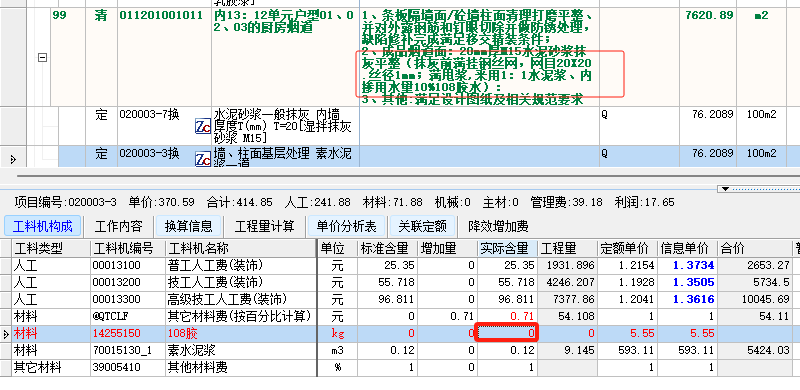Click 合价 column header

pyautogui.click(x=755, y=249)
